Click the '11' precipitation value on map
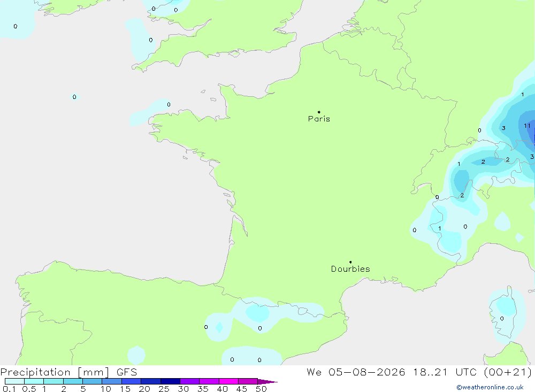The width and height of the screenshot is (535, 392). [x=527, y=126]
